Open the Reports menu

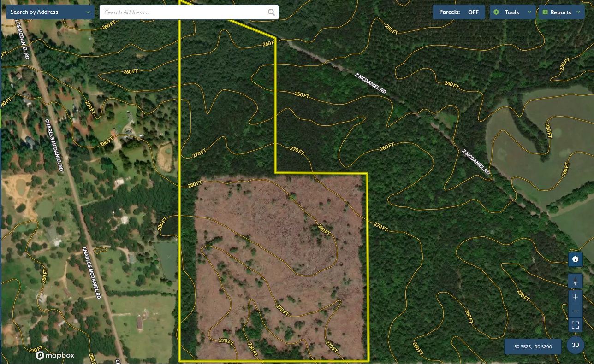point(560,12)
